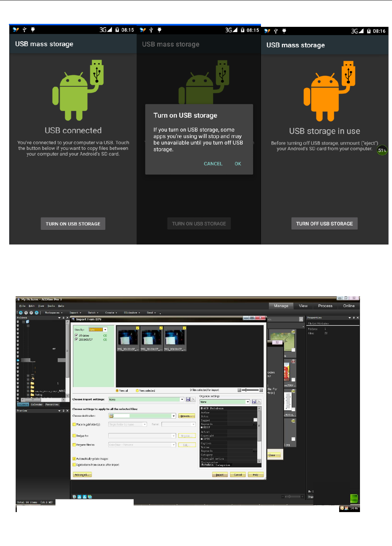Open Advanced import options
The height and width of the screenshot is (546, 392).
click(x=82, y=475)
